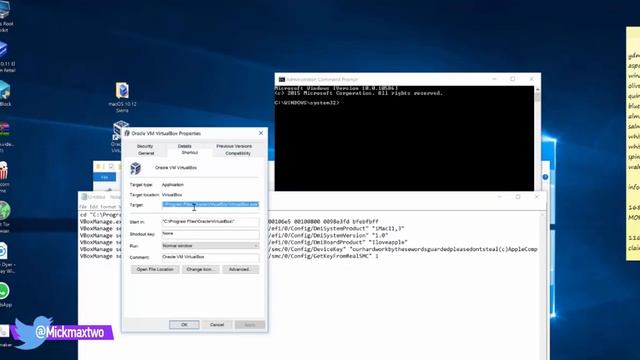Click the Advanced button
Image resolution: width=640 pixels, height=360 pixels.
(x=240, y=269)
